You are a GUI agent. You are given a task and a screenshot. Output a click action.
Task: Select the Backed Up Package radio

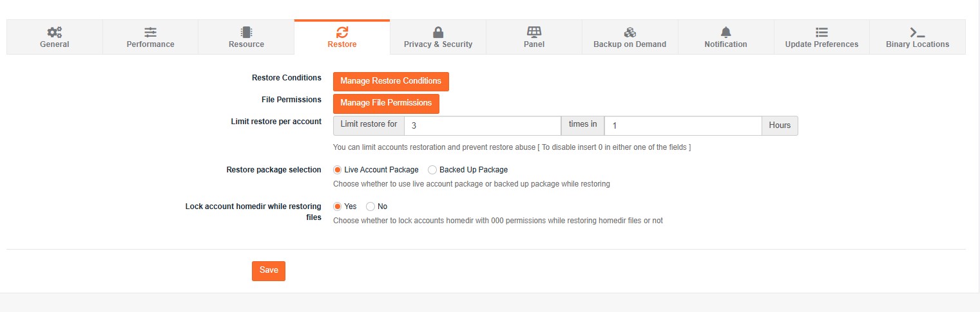(x=432, y=170)
